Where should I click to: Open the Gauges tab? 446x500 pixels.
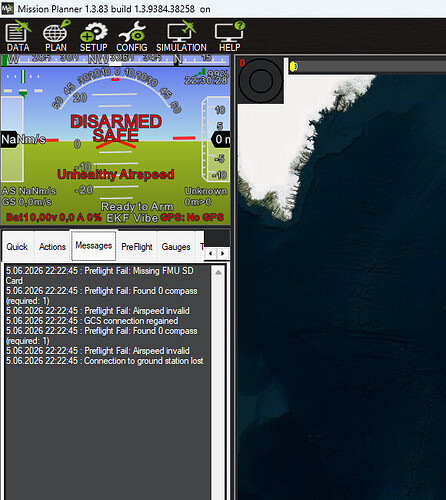[176, 247]
